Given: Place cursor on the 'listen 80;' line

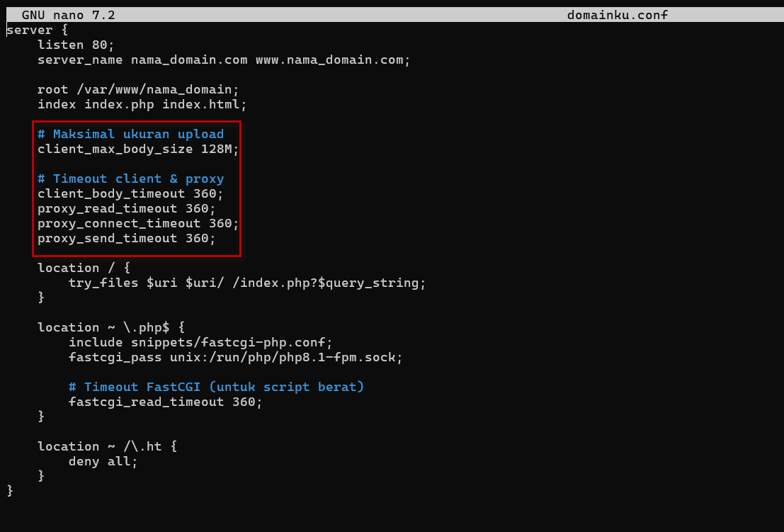Looking at the screenshot, I should coord(76,45).
